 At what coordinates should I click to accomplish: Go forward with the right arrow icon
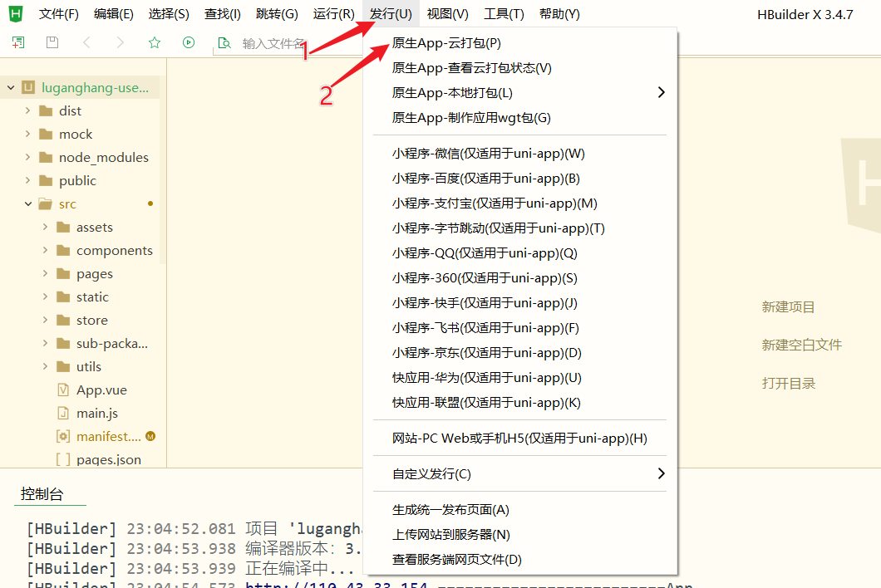121,42
